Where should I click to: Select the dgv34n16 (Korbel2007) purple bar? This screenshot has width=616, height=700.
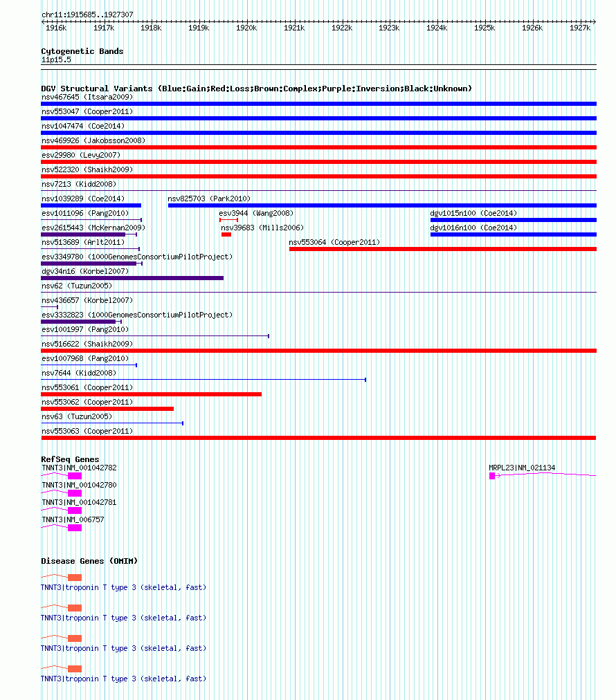tap(132, 278)
